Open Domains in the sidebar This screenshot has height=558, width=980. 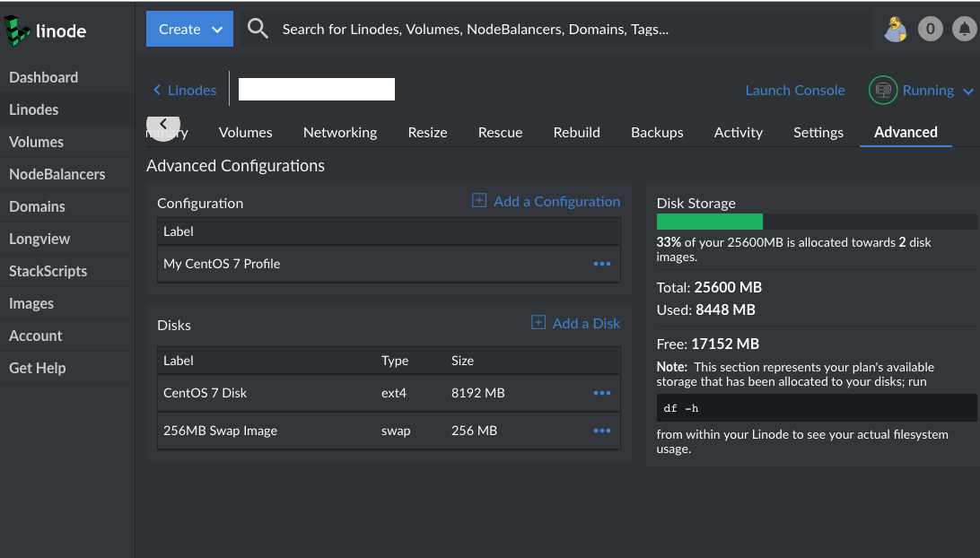pos(67,206)
